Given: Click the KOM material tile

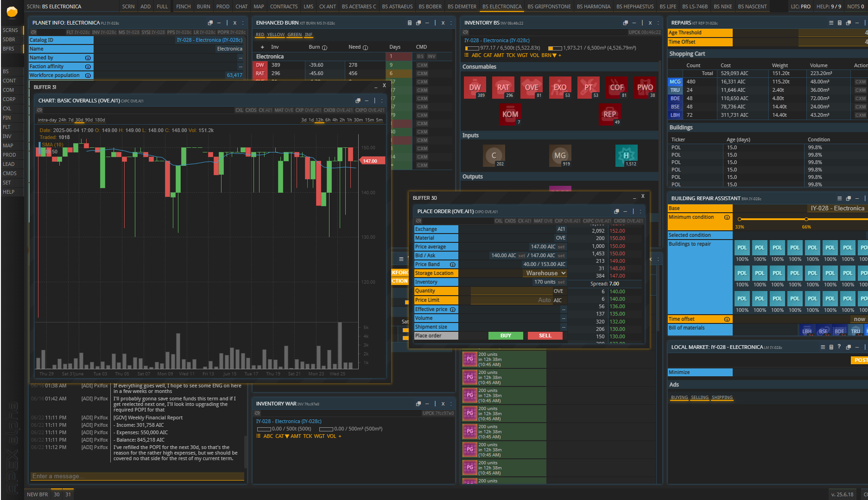Looking at the screenshot, I should pos(510,114).
